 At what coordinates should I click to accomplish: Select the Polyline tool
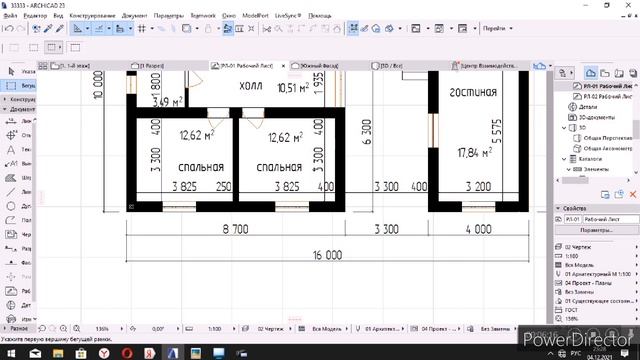[11, 220]
